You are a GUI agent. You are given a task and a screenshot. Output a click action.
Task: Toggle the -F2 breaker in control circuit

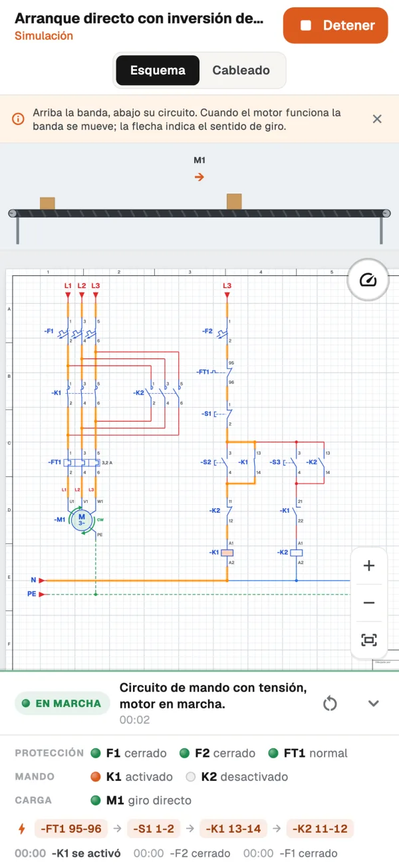pyautogui.click(x=219, y=331)
